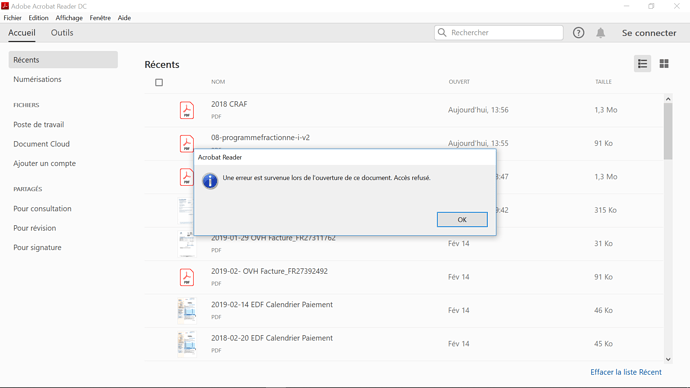Viewport: 690px width, 388px height.
Task: Open the Affichage menu
Action: (69, 18)
